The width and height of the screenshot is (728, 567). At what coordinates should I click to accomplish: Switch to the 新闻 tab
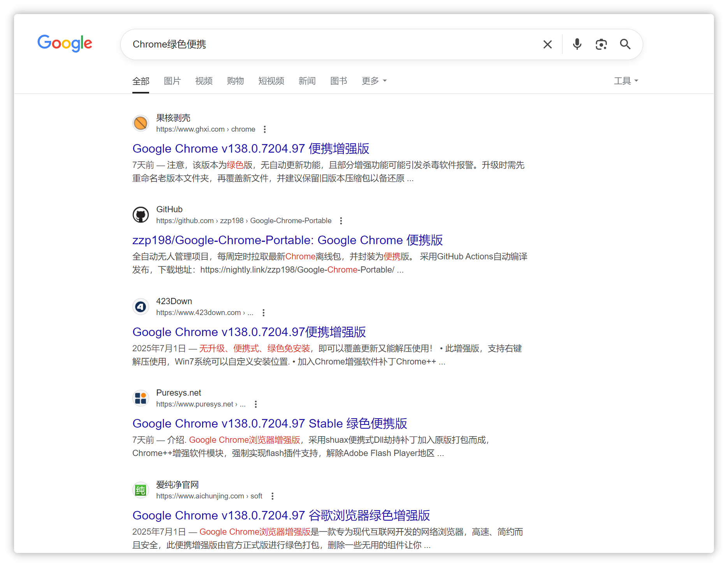307,81
